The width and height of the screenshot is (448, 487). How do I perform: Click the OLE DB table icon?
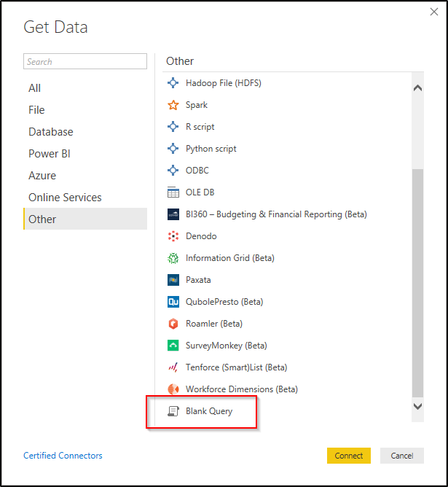pos(173,192)
